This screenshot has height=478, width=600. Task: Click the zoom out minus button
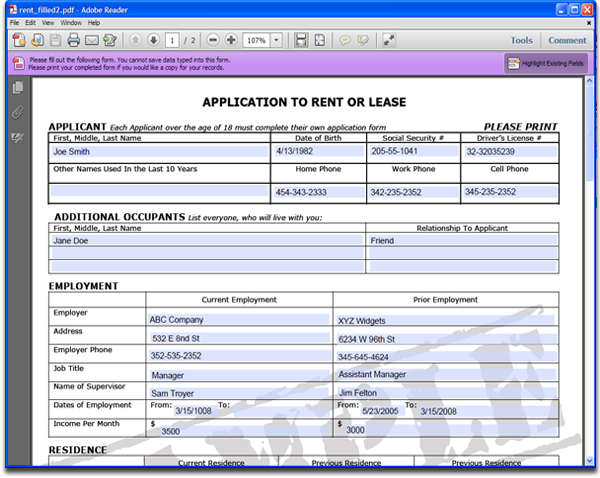[x=213, y=40]
